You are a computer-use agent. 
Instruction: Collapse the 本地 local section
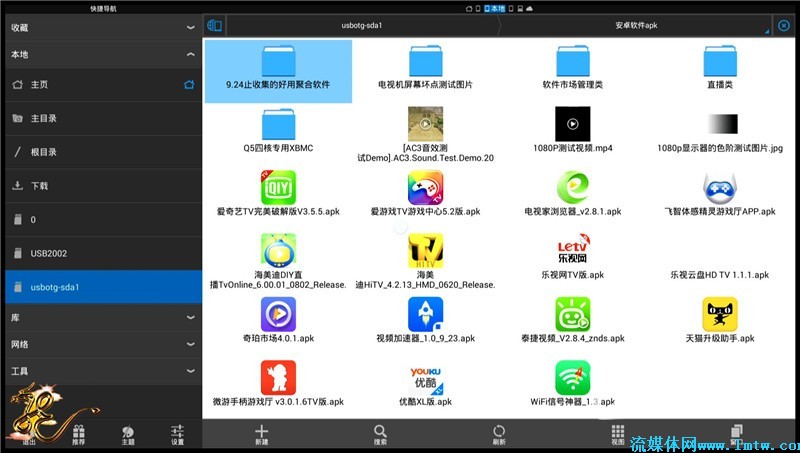pyautogui.click(x=190, y=56)
